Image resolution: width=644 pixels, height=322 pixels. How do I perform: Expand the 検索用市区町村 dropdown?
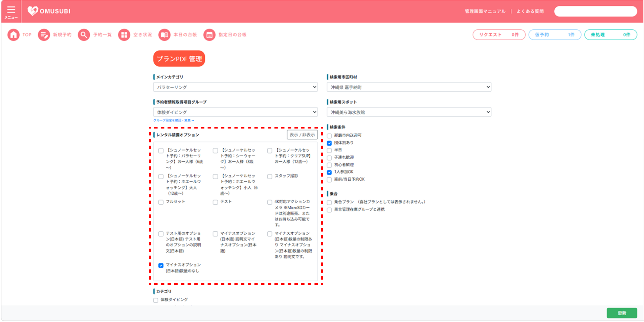[409, 87]
